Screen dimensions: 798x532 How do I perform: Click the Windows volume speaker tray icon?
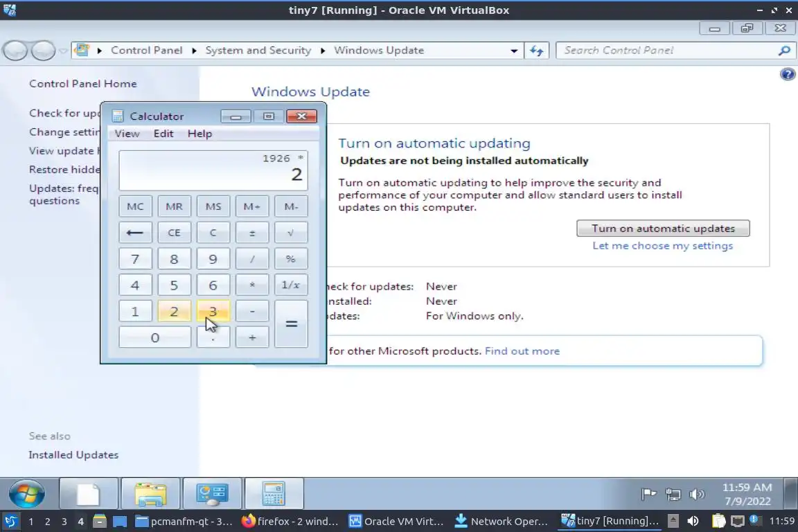pyautogui.click(x=697, y=494)
